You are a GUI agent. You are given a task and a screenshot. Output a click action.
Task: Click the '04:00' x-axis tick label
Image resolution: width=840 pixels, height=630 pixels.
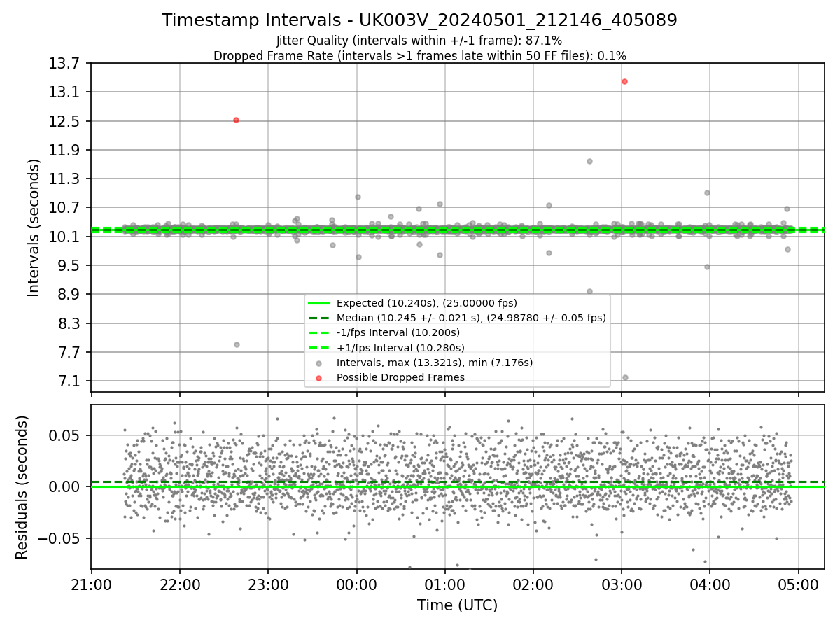pos(710,584)
